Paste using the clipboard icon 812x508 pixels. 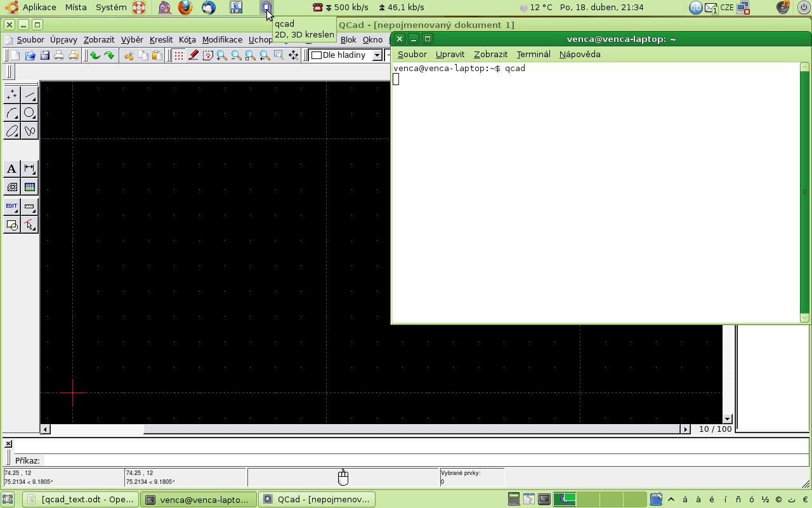157,55
